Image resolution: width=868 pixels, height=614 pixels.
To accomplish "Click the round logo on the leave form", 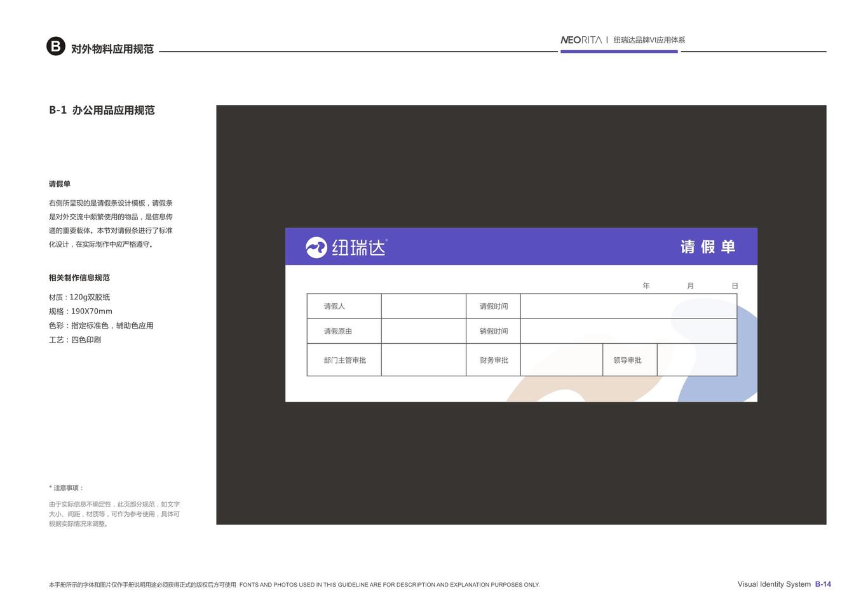I will coord(316,247).
